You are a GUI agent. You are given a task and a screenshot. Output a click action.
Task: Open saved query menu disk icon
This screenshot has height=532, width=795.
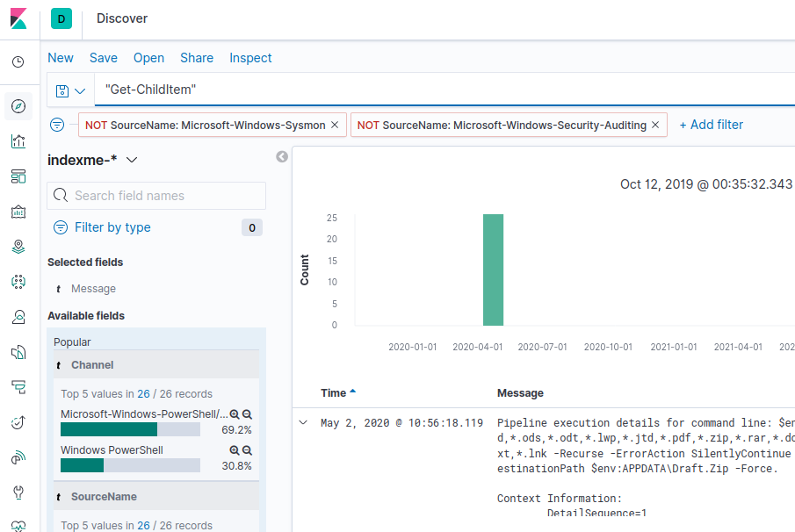click(x=70, y=91)
